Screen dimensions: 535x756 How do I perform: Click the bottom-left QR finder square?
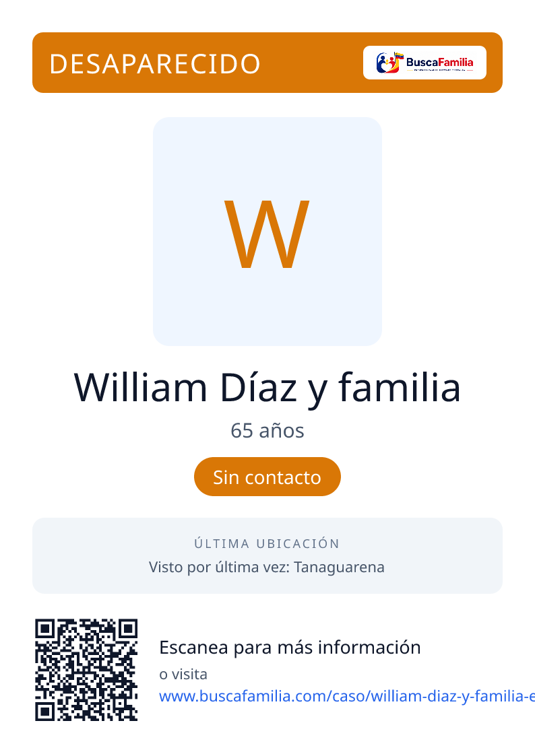click(x=45, y=711)
